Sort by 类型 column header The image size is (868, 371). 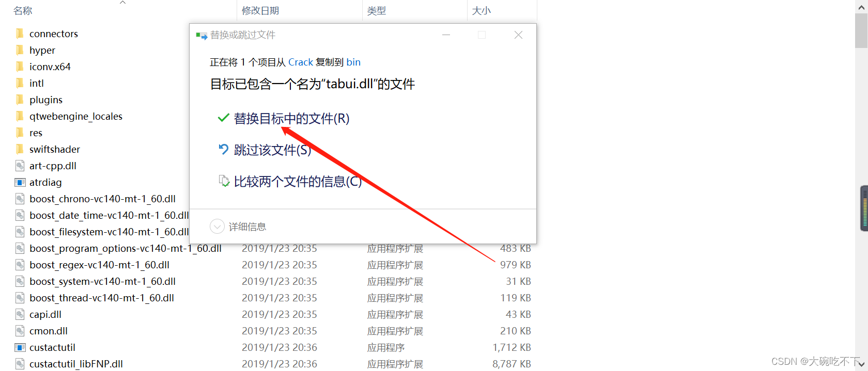coord(377,11)
